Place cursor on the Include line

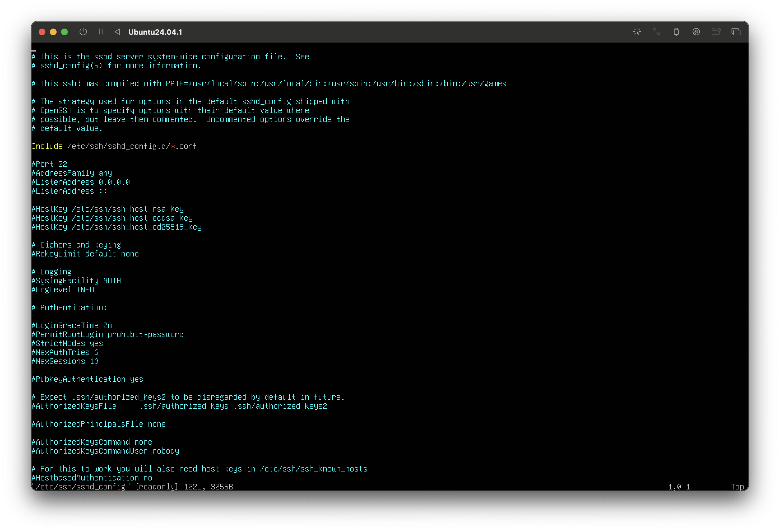point(114,146)
